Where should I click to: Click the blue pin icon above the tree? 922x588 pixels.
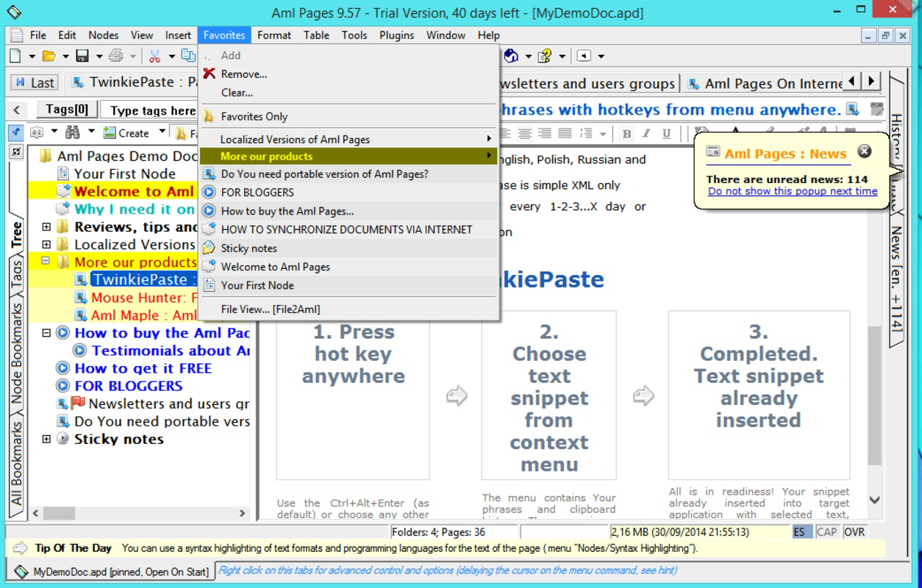pos(16,133)
